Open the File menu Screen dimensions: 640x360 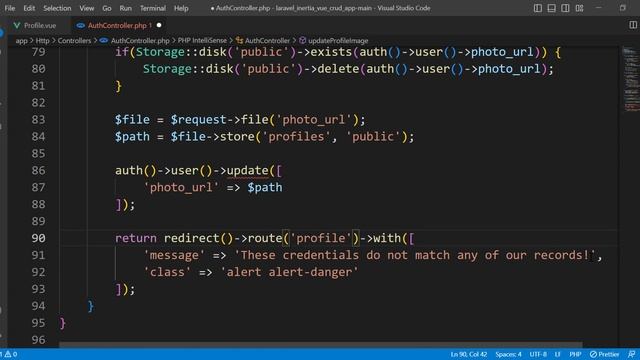pyautogui.click(x=10, y=8)
